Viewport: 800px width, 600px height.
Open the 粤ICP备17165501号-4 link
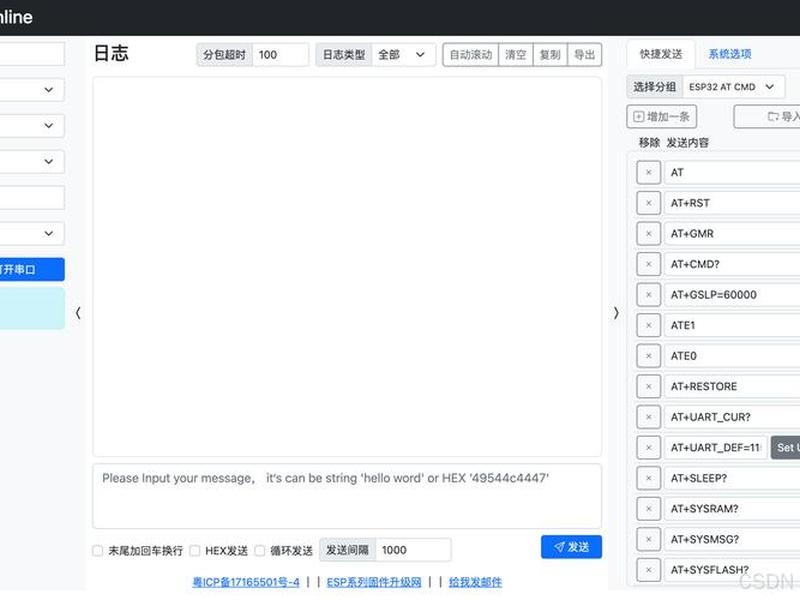pyautogui.click(x=246, y=582)
